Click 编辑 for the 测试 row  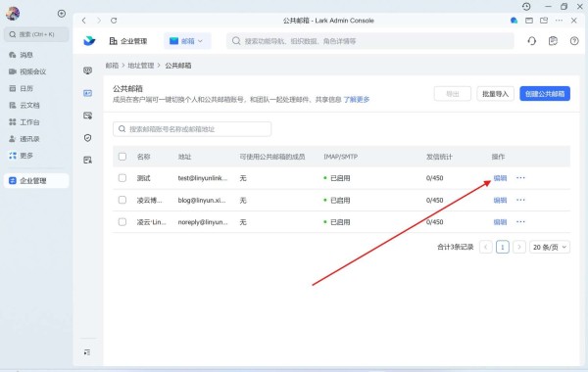500,178
